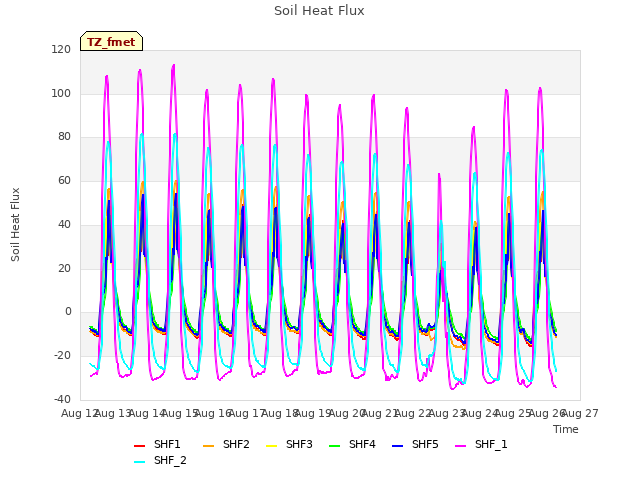Click the Time x-axis label

coord(566,429)
